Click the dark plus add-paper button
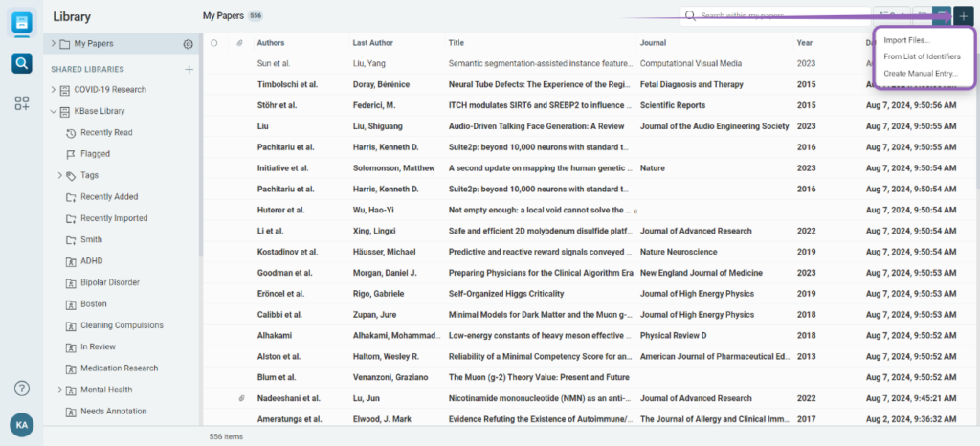This screenshot has width=980, height=446. pyautogui.click(x=963, y=16)
